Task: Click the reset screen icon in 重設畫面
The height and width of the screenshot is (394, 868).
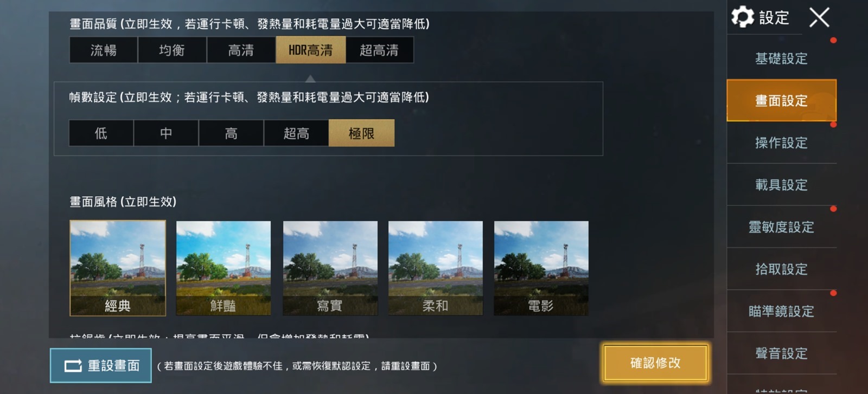Action: coord(73,366)
